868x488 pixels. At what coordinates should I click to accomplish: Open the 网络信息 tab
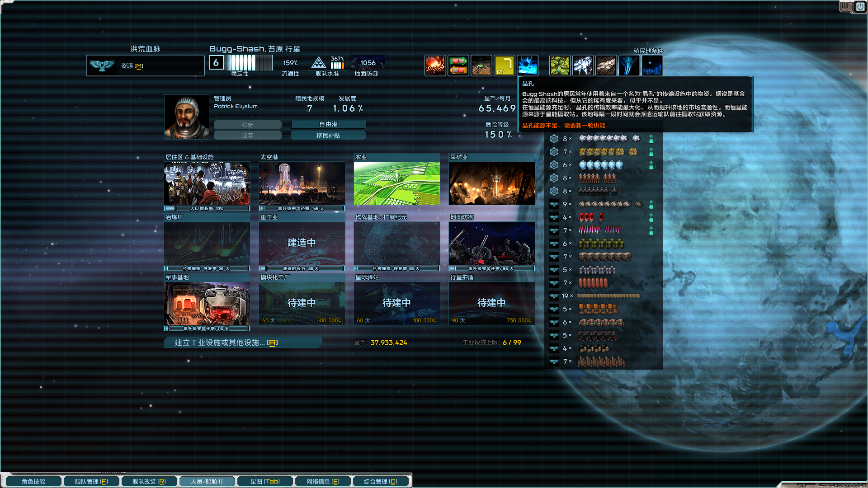pyautogui.click(x=322, y=481)
